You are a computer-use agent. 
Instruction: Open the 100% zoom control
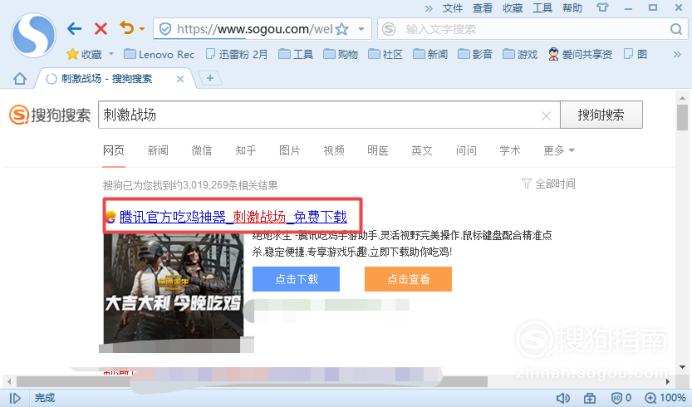coord(665,398)
